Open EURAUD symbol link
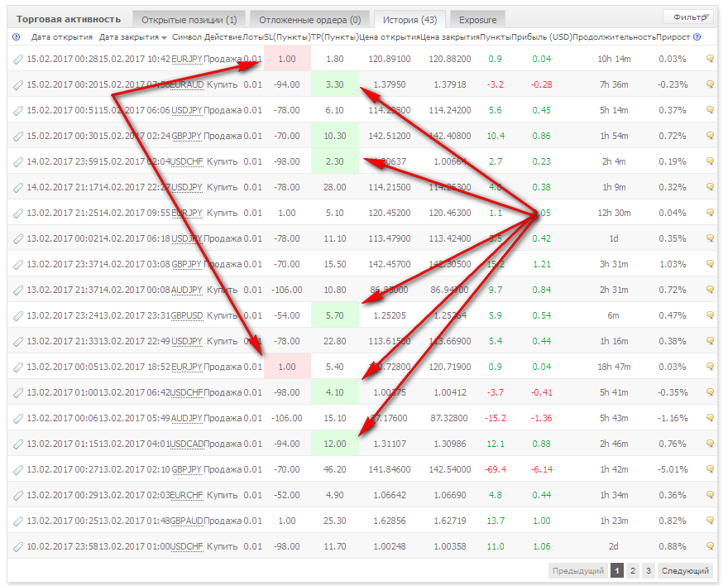The width and height of the screenshot is (728, 586). [186, 84]
